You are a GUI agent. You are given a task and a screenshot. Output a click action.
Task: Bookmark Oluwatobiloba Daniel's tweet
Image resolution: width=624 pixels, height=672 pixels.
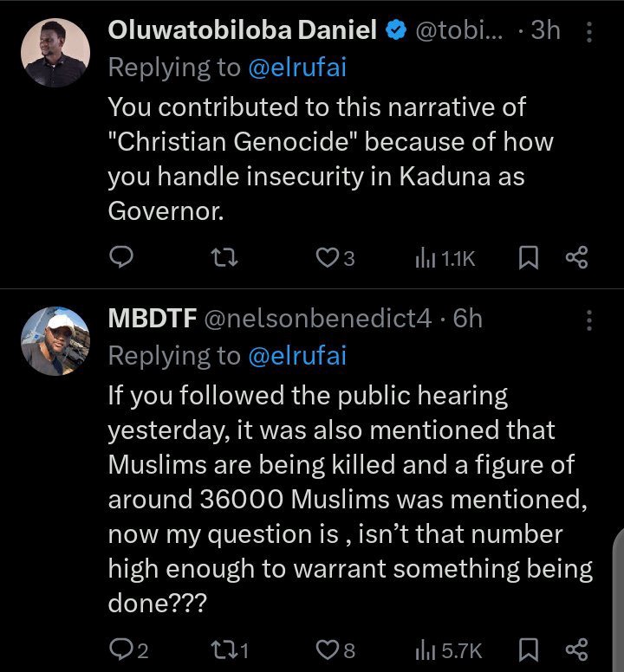527,257
